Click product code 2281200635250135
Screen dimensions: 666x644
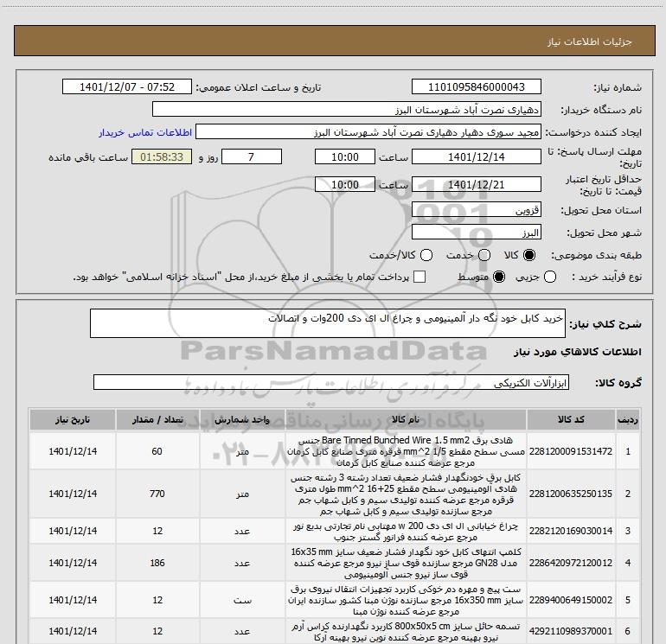(x=571, y=494)
